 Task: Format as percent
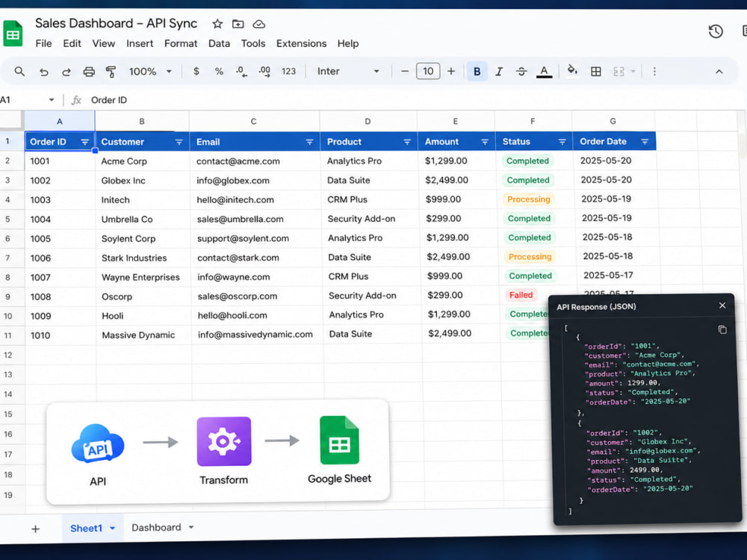(x=219, y=72)
